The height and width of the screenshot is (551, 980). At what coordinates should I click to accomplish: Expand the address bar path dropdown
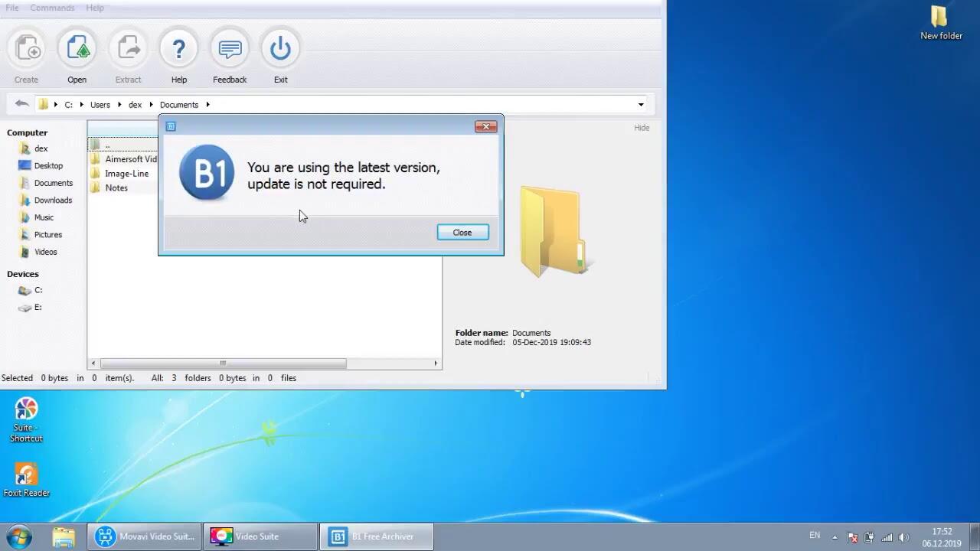pyautogui.click(x=641, y=105)
